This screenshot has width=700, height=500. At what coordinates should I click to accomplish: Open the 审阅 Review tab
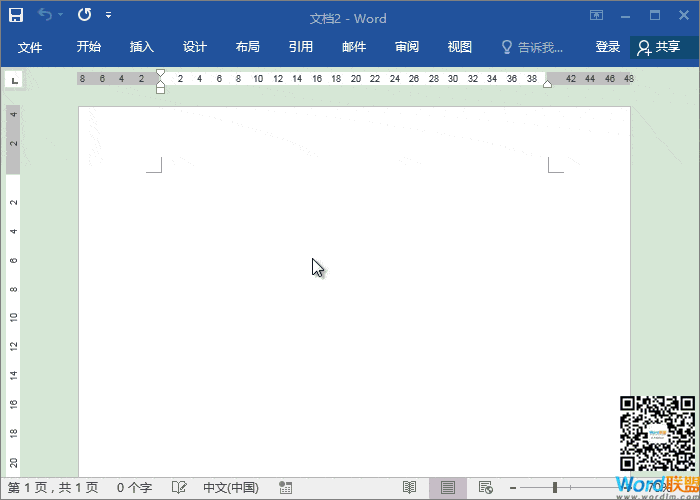click(x=407, y=46)
